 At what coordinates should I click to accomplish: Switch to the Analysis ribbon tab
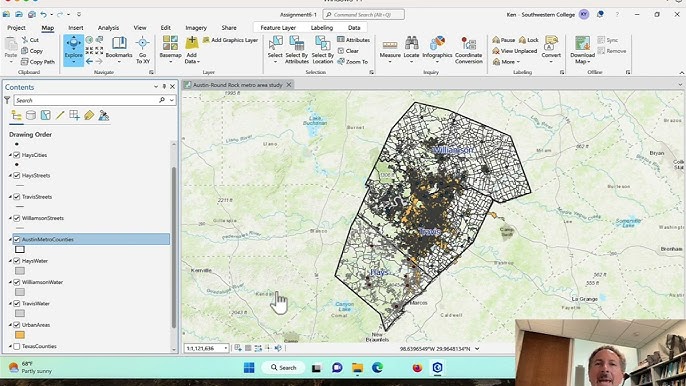(108, 28)
